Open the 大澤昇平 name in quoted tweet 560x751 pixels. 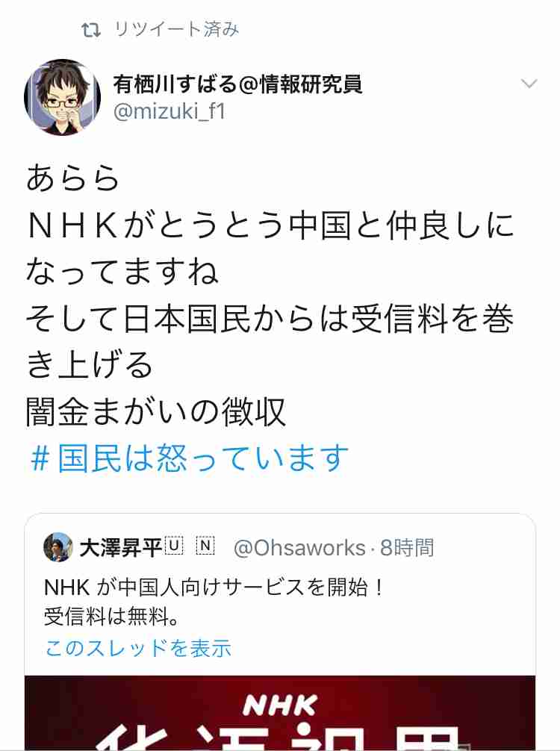pyautogui.click(x=121, y=547)
